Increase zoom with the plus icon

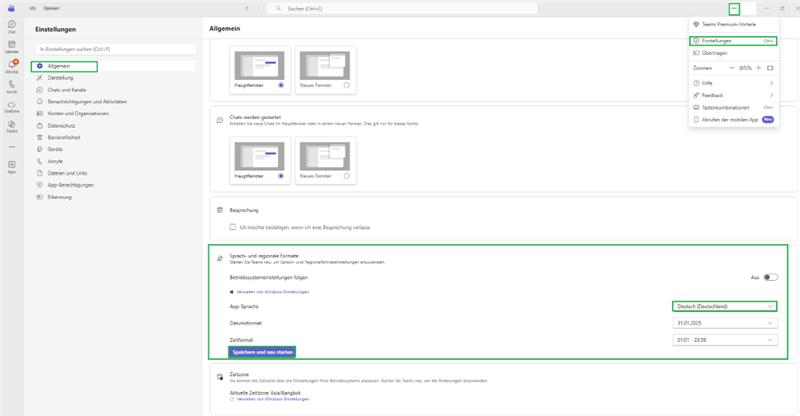click(759, 68)
